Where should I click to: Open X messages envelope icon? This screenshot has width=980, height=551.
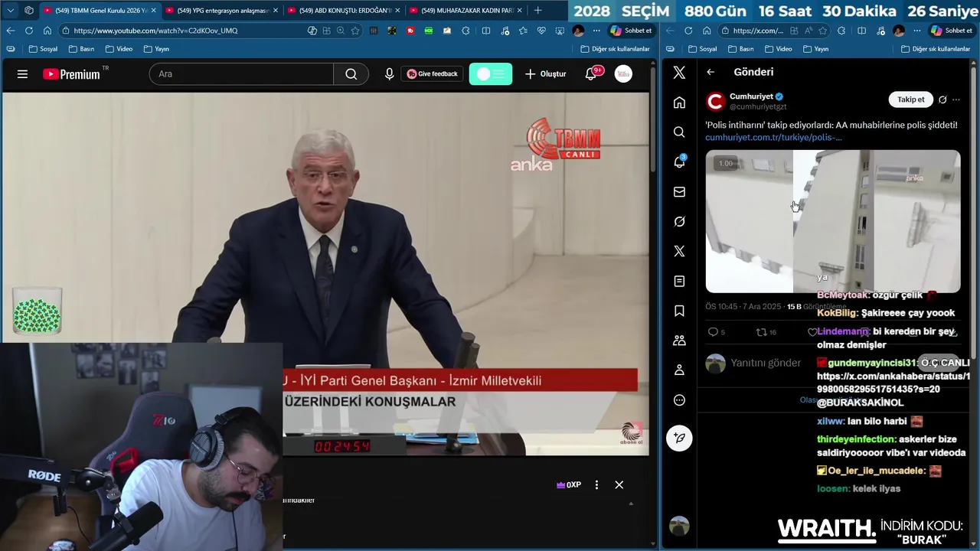(x=679, y=192)
